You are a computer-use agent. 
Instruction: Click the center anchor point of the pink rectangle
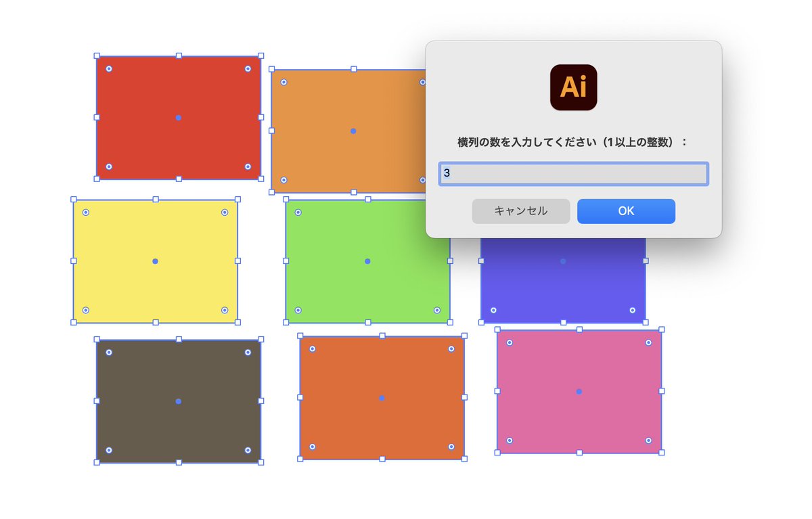click(x=579, y=391)
